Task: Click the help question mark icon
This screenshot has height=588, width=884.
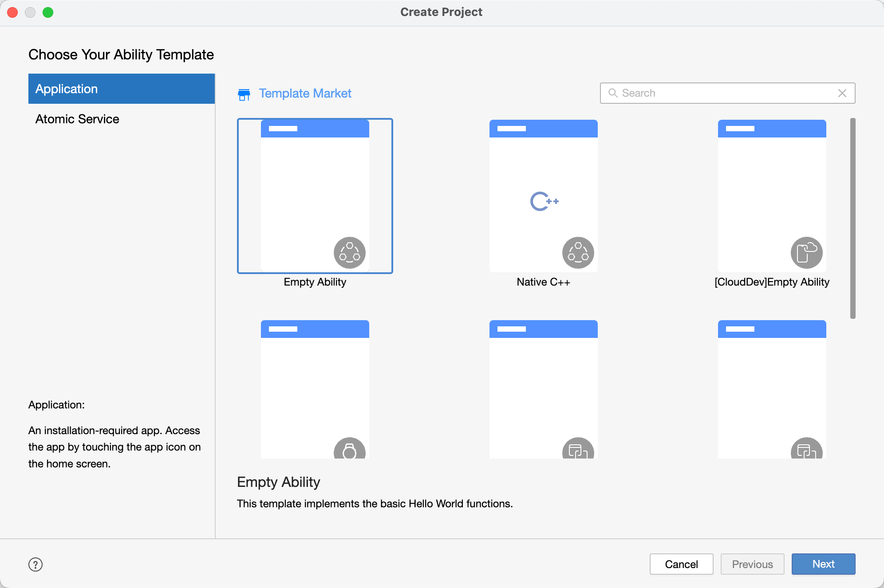Action: [36, 564]
